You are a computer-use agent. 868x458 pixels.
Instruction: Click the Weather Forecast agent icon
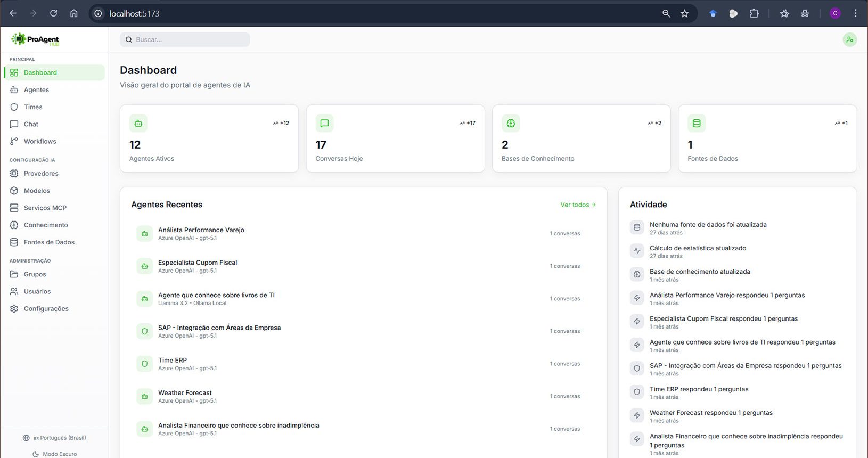(x=144, y=397)
